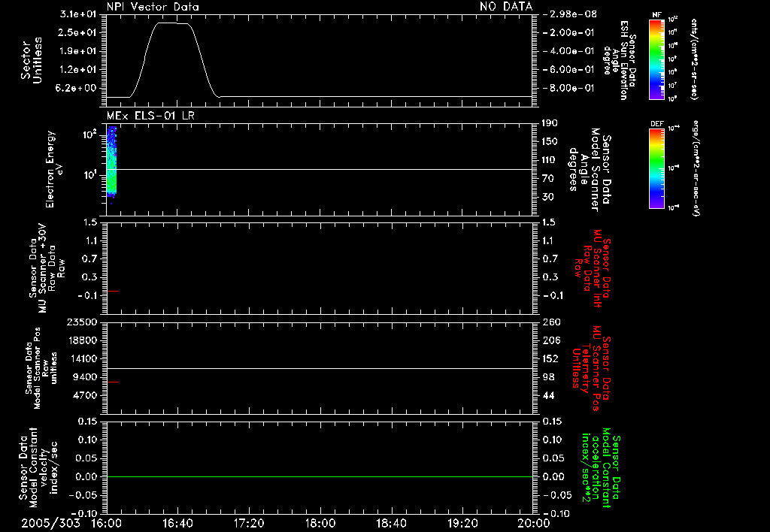Click the 20:00 time axis label
770x532 pixels.
coord(533,523)
